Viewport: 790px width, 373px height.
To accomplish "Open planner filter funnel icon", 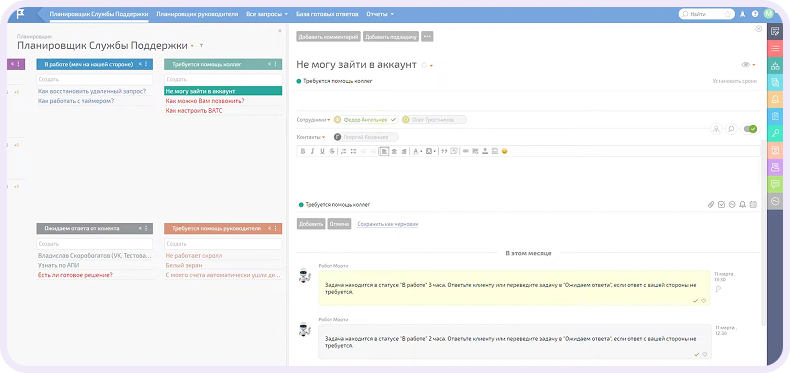I will click(x=202, y=46).
